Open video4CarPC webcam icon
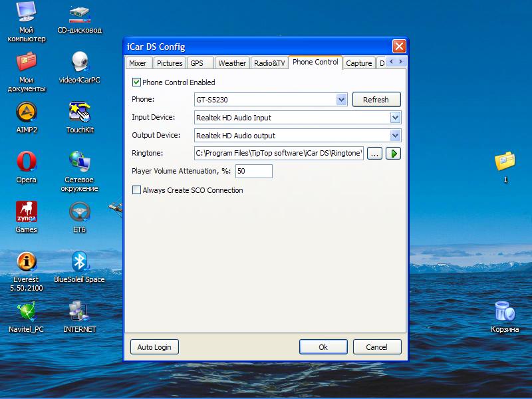 coord(80,62)
